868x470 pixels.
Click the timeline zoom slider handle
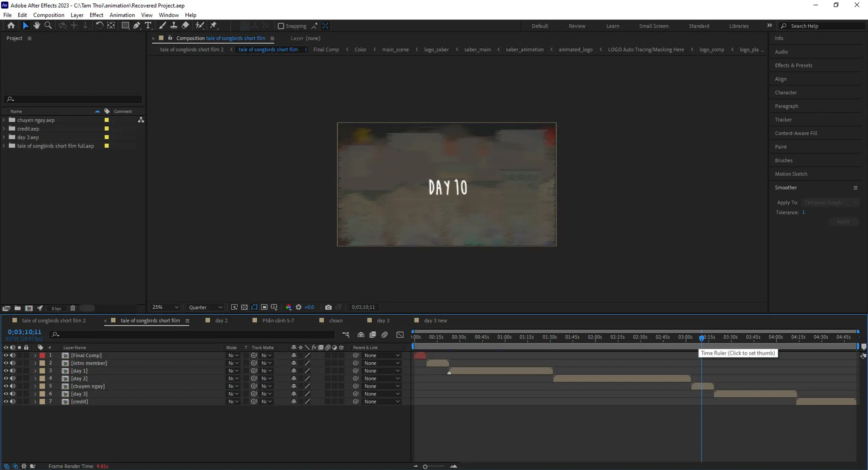425,467
